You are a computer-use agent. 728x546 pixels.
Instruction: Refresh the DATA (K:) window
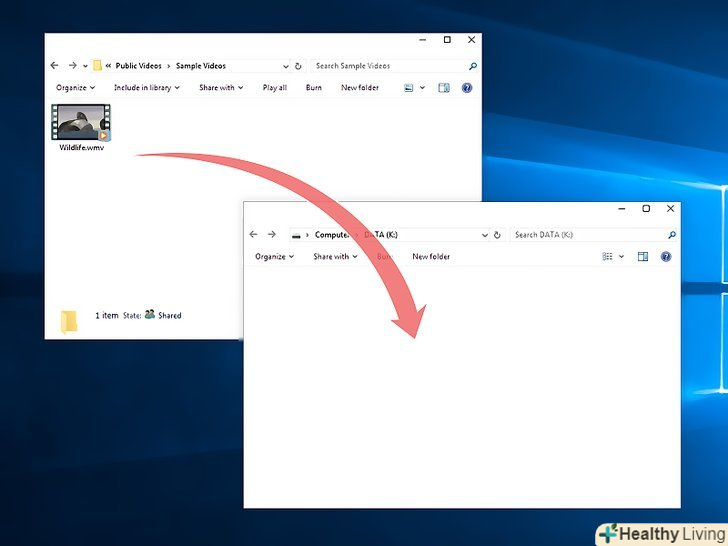[x=498, y=235]
